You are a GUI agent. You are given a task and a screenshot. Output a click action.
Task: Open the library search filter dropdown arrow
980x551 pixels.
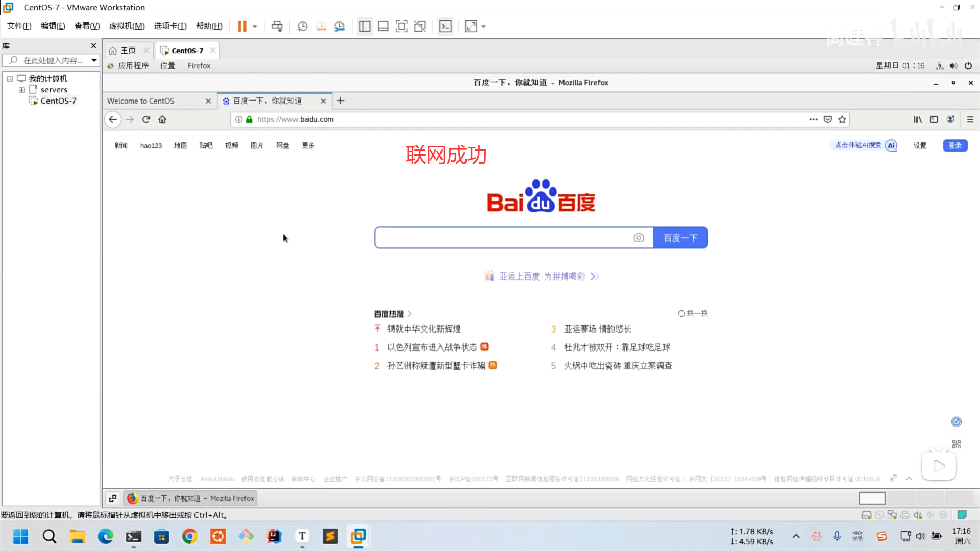tap(94, 60)
